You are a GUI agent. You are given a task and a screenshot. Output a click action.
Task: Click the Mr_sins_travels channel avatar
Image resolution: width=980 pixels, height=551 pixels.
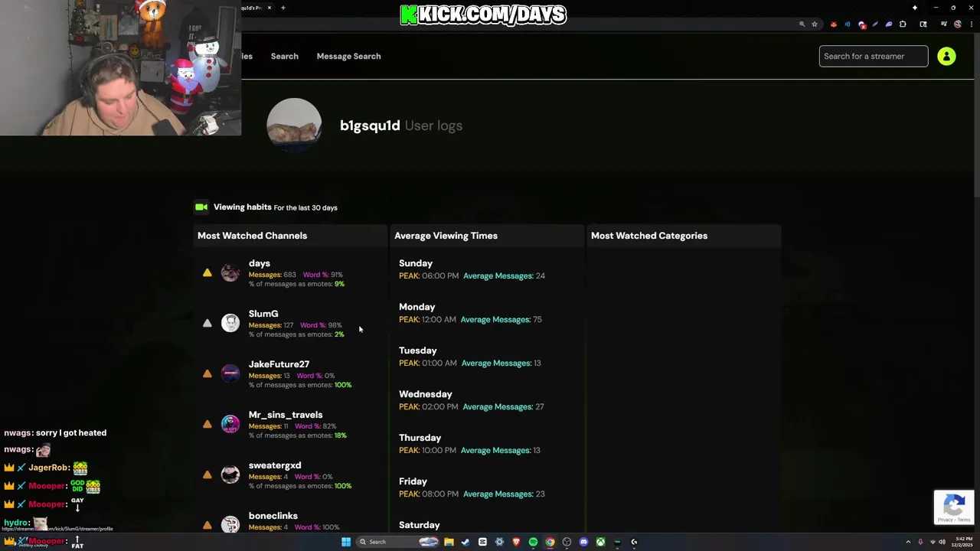(x=230, y=424)
